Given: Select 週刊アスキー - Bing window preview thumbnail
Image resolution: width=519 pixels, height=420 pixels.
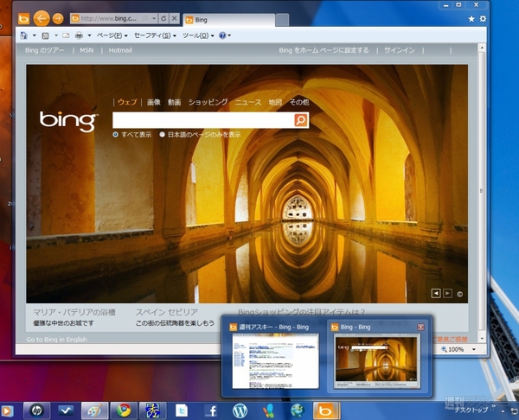Looking at the screenshot, I should pos(275,360).
